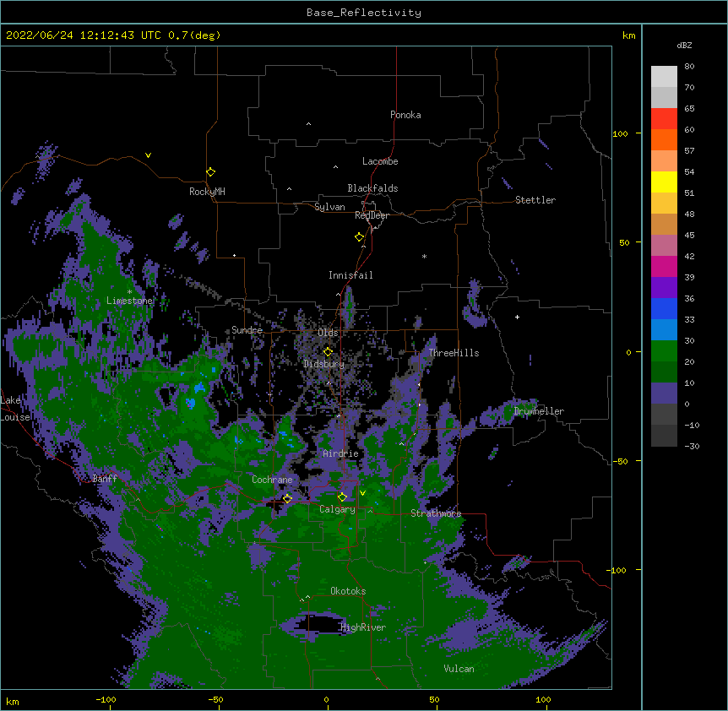Viewport: 728px width, 711px height.
Task: Select the Cochrane city label
Action: tap(272, 480)
